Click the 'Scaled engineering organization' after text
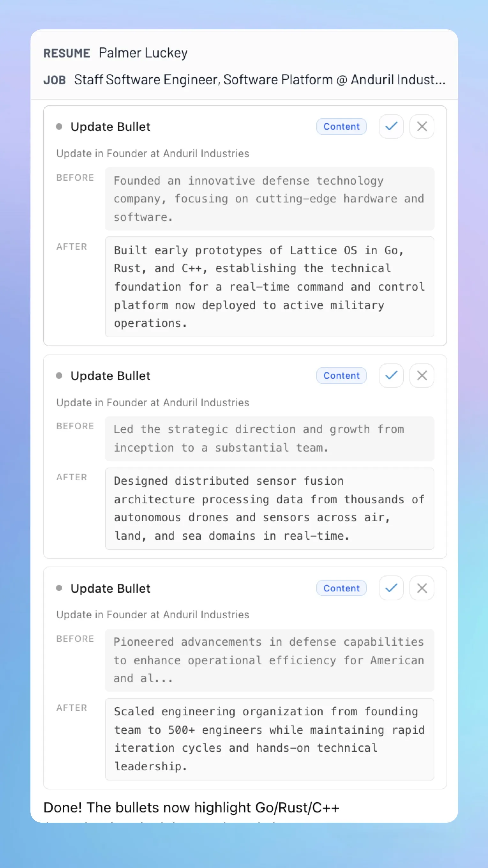Image resolution: width=488 pixels, height=868 pixels. tap(269, 739)
